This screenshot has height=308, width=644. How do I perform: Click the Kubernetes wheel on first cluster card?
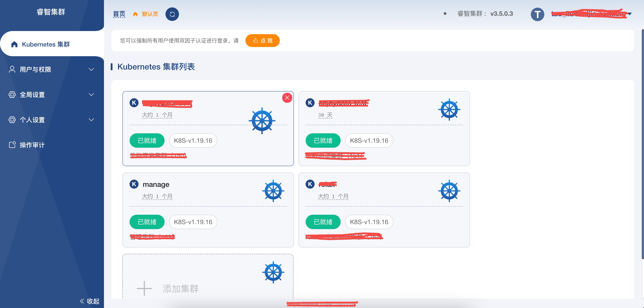[x=262, y=121]
